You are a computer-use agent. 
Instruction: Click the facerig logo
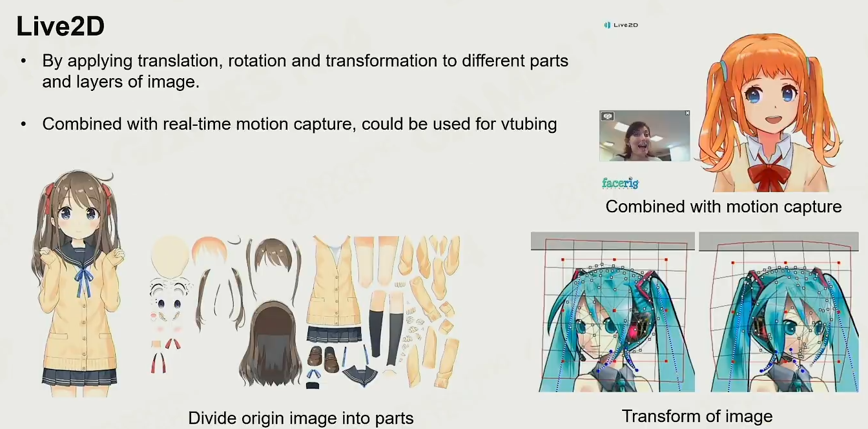tap(620, 183)
